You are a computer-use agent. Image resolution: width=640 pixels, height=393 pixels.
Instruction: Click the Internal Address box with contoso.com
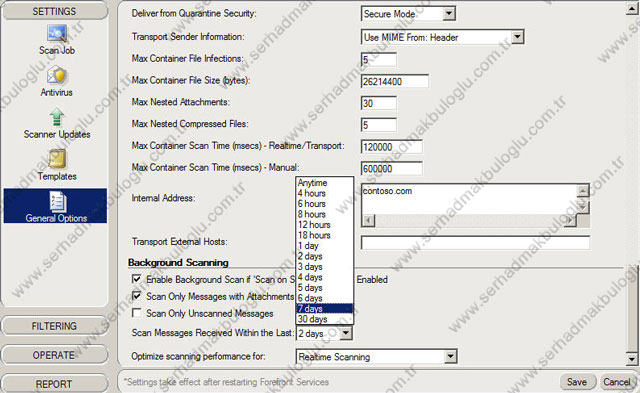[469, 199]
